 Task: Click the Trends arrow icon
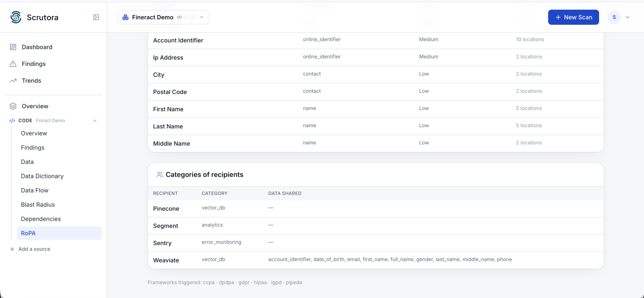13,80
